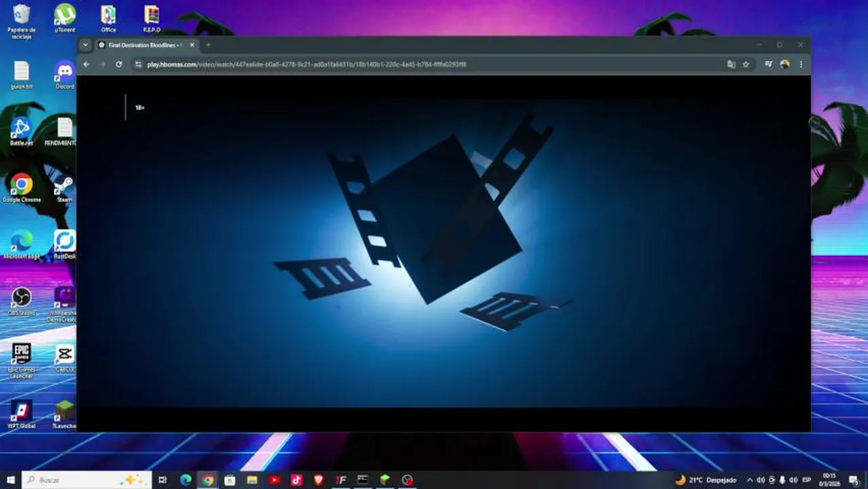Launch CapCut from the desktop
Screen dimensions: 868x489
point(65,359)
